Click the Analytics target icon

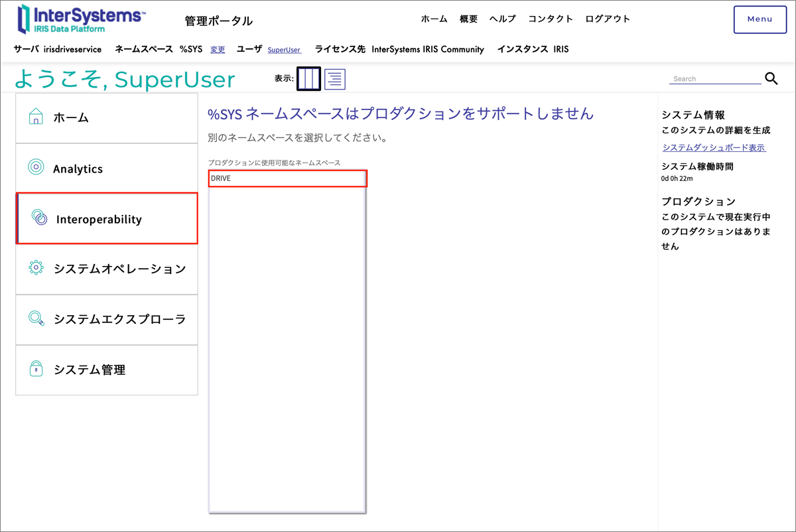[36, 167]
